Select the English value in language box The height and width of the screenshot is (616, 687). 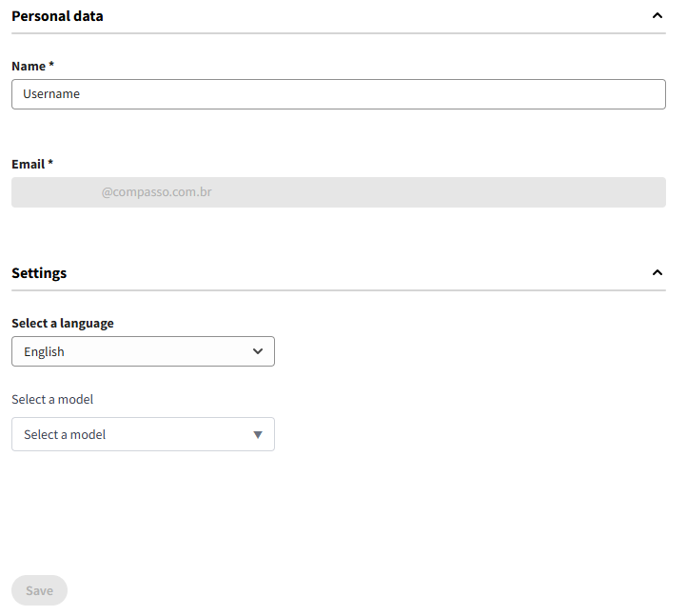44,351
